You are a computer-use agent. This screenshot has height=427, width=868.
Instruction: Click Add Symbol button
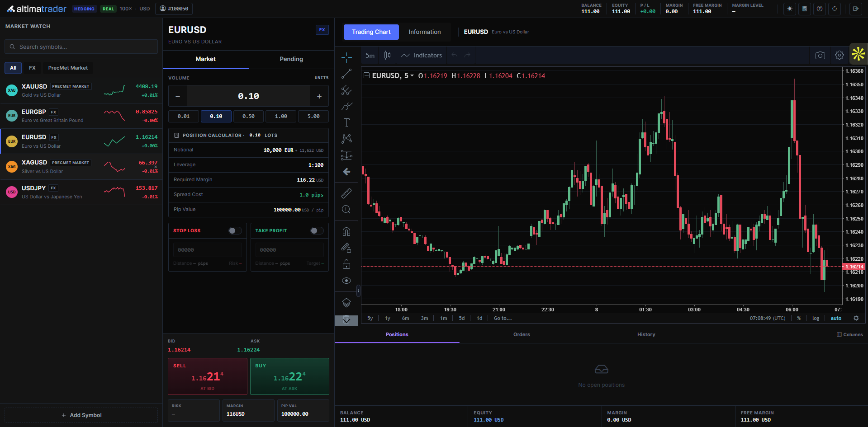coord(81,415)
